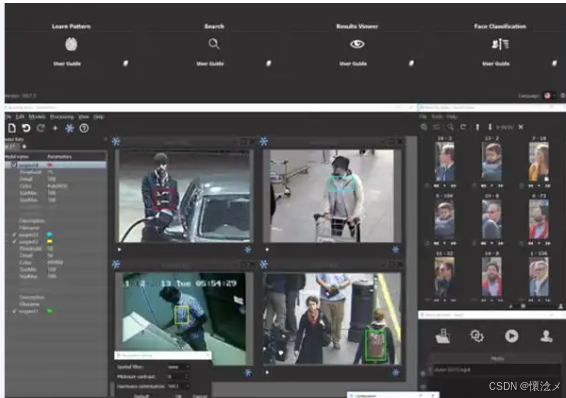Click the blue asterisk process toolbar icon
Viewport: 566px width, 398px height.
tap(69, 128)
